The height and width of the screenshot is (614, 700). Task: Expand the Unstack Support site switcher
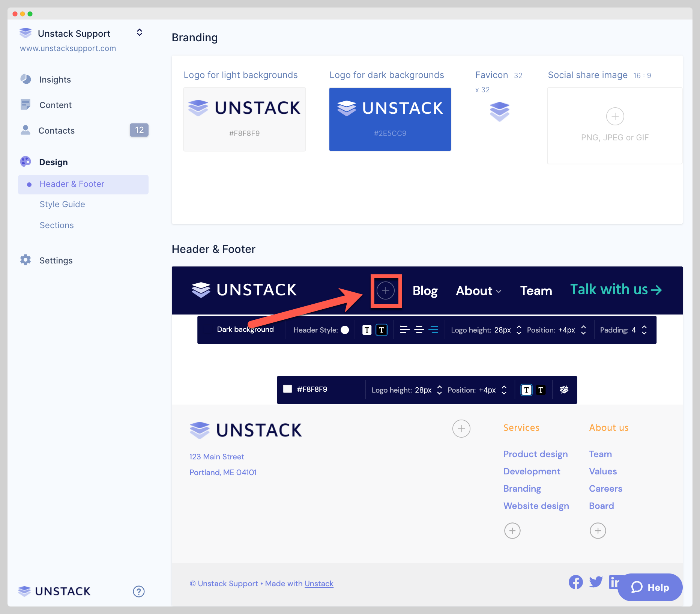click(x=139, y=33)
